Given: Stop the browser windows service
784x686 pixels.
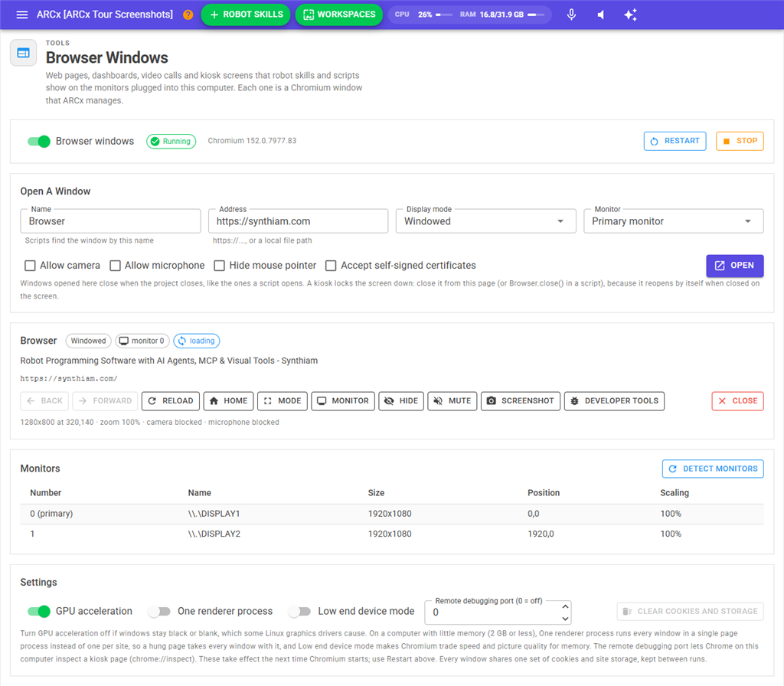Looking at the screenshot, I should coord(740,141).
